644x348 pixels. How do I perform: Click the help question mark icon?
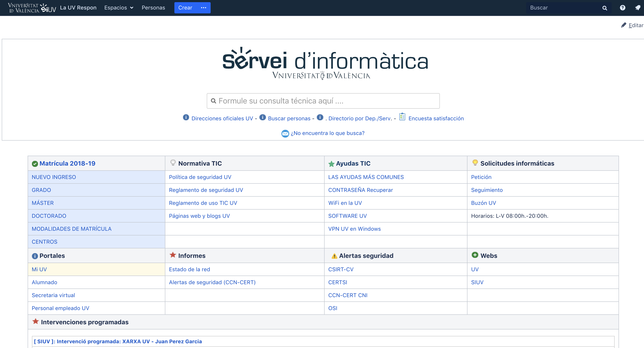click(622, 8)
